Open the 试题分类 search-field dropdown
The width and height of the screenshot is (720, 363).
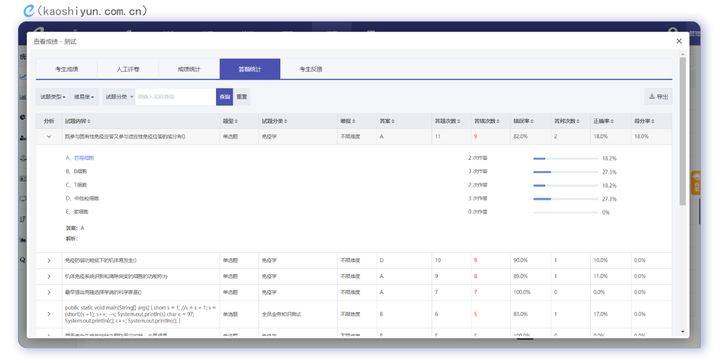pyautogui.click(x=119, y=97)
